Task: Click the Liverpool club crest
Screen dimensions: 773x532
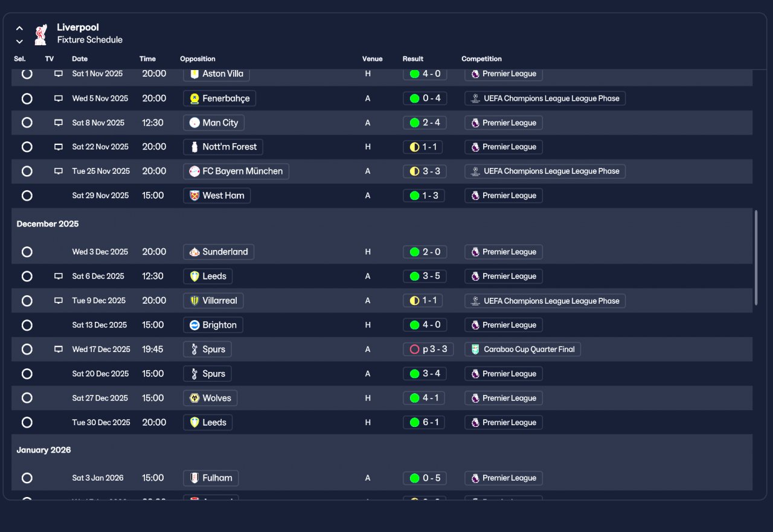Action: tap(40, 34)
